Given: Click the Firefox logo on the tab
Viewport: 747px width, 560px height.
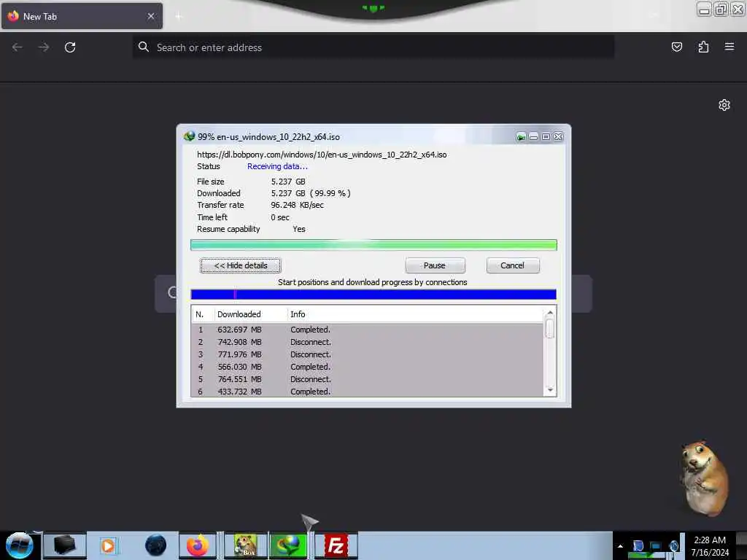Looking at the screenshot, I should point(13,16).
